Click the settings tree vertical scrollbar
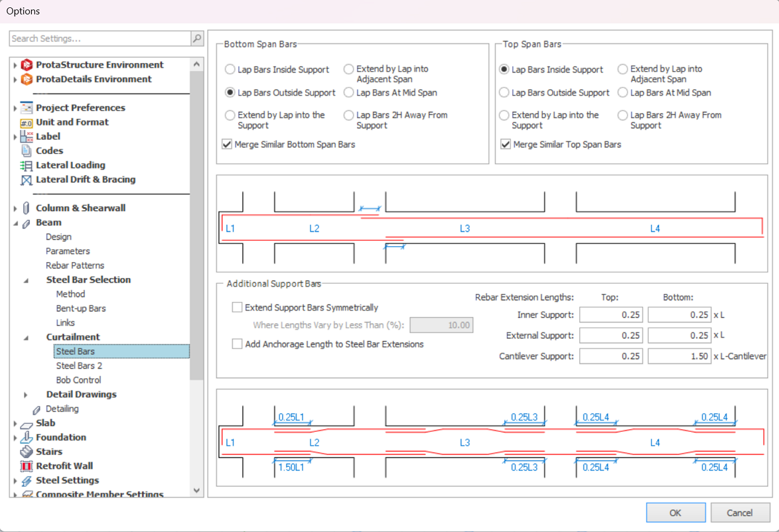Viewport: 779px width, 532px height. (196, 226)
